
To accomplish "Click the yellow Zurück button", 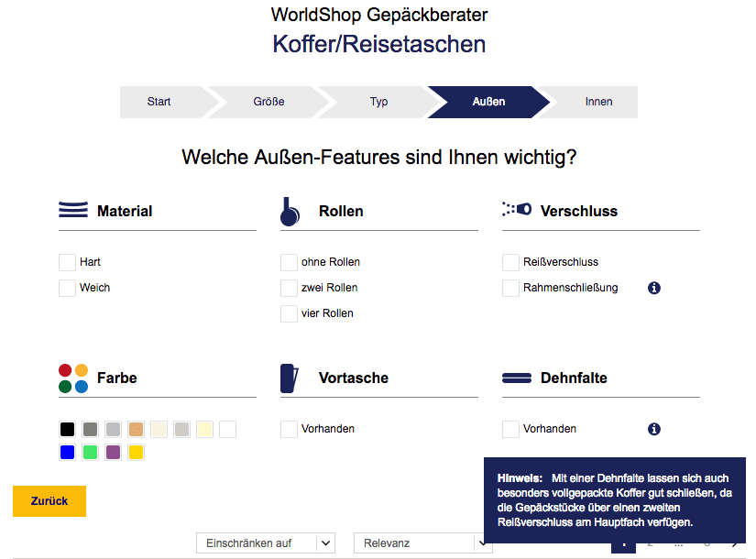I will tap(49, 501).
